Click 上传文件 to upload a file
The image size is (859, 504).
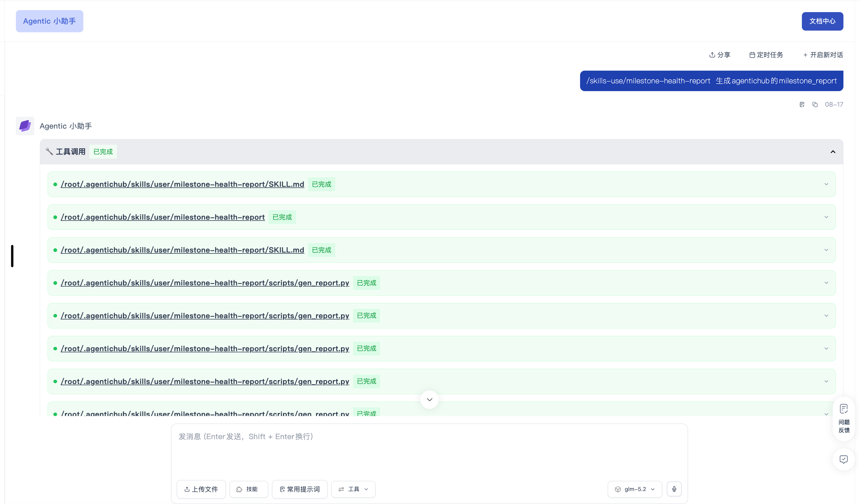coord(201,489)
